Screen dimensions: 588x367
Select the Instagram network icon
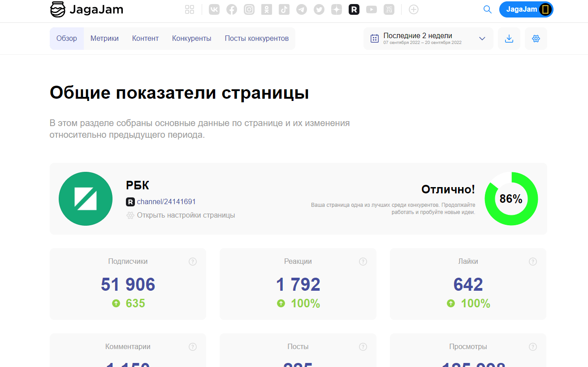[x=249, y=9]
